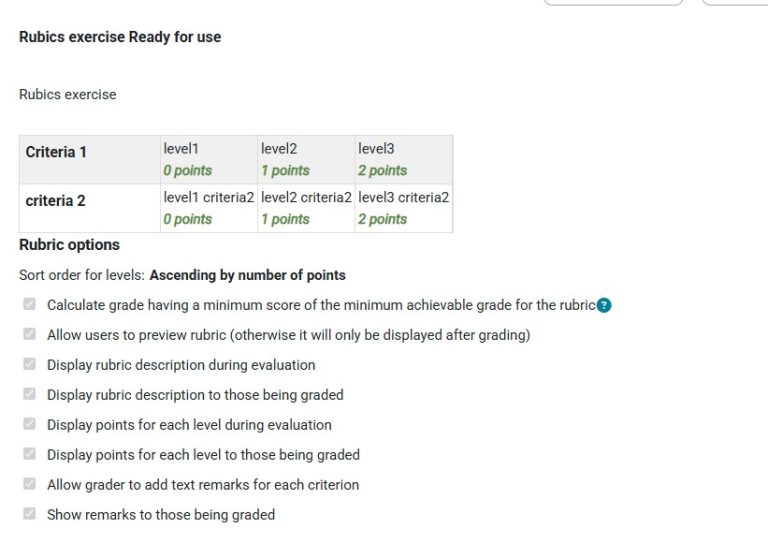Toggle Show remarks to those being graded

click(30, 514)
